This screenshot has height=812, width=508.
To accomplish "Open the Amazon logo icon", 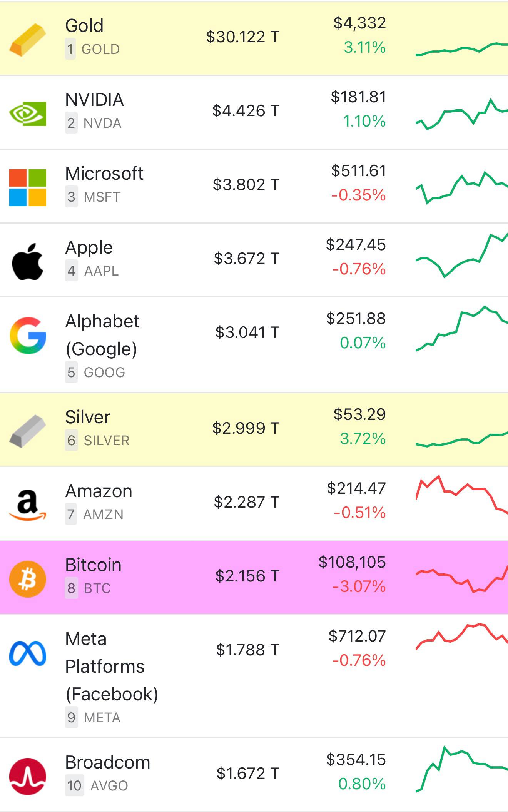I will (28, 505).
